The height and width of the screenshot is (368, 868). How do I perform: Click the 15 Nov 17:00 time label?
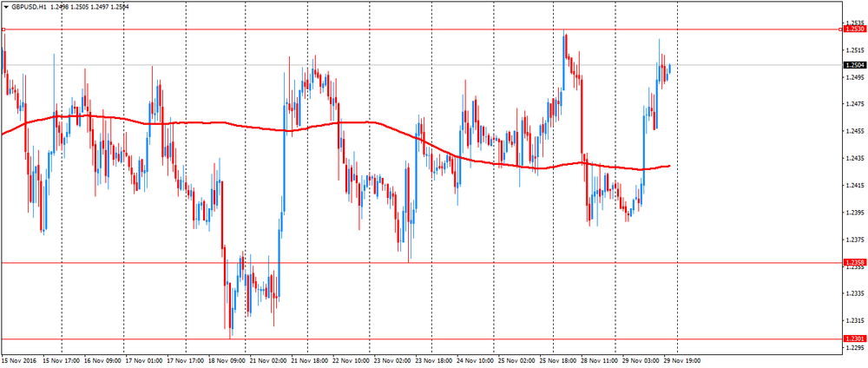click(62, 360)
